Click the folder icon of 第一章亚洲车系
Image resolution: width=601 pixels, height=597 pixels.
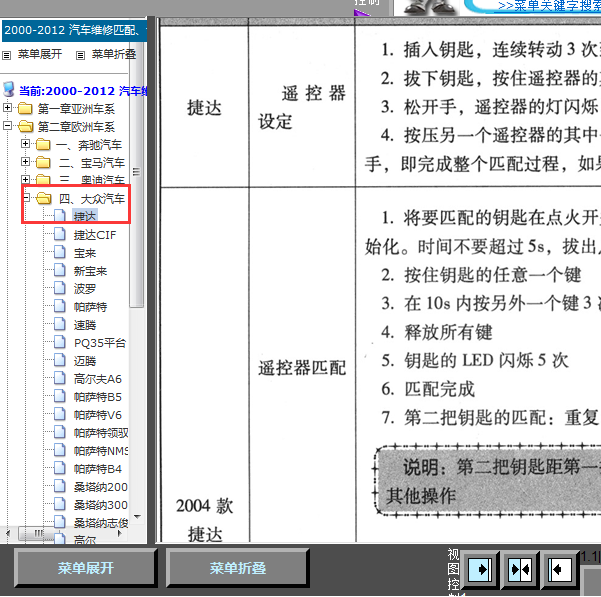[25, 108]
